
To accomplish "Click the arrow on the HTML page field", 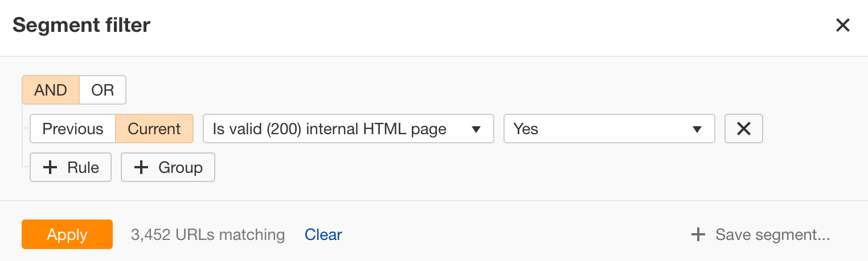I will click(477, 130).
